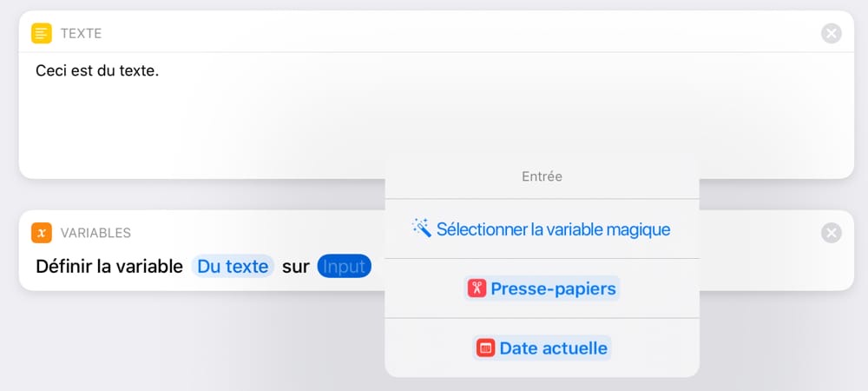Edit the 'Du texte' variable name token
Image resolution: width=868 pixels, height=391 pixels.
[233, 267]
